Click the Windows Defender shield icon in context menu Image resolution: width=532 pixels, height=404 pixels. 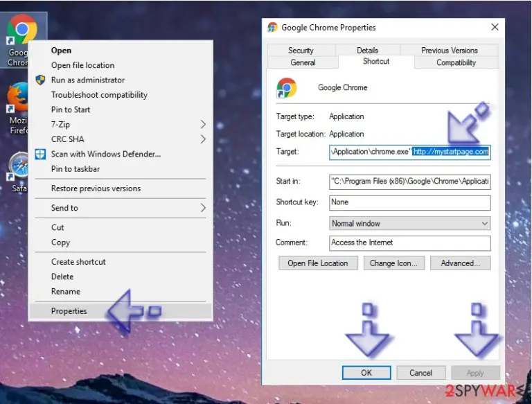point(40,154)
